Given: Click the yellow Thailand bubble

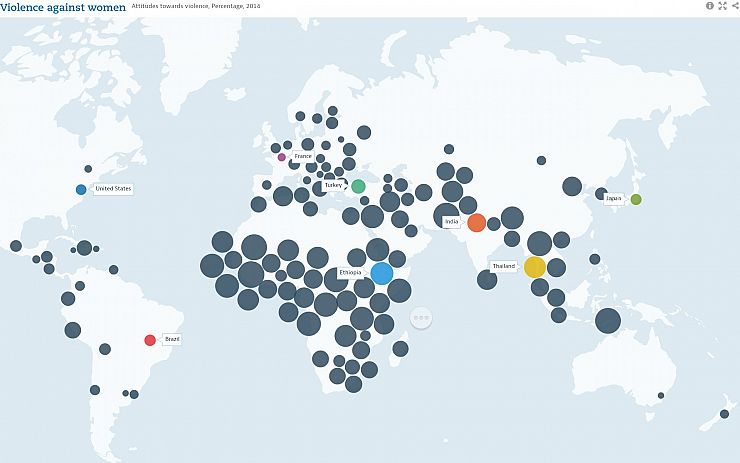Looking at the screenshot, I should (535, 267).
